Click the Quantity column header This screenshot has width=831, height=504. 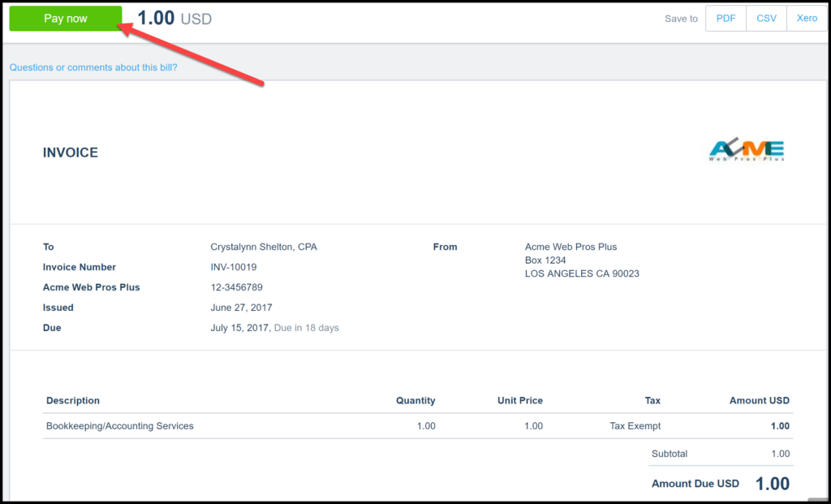(415, 401)
